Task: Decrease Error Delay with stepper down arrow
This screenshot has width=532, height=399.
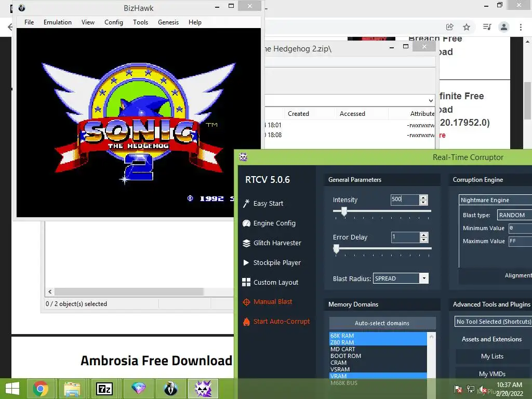Action: tap(423, 240)
